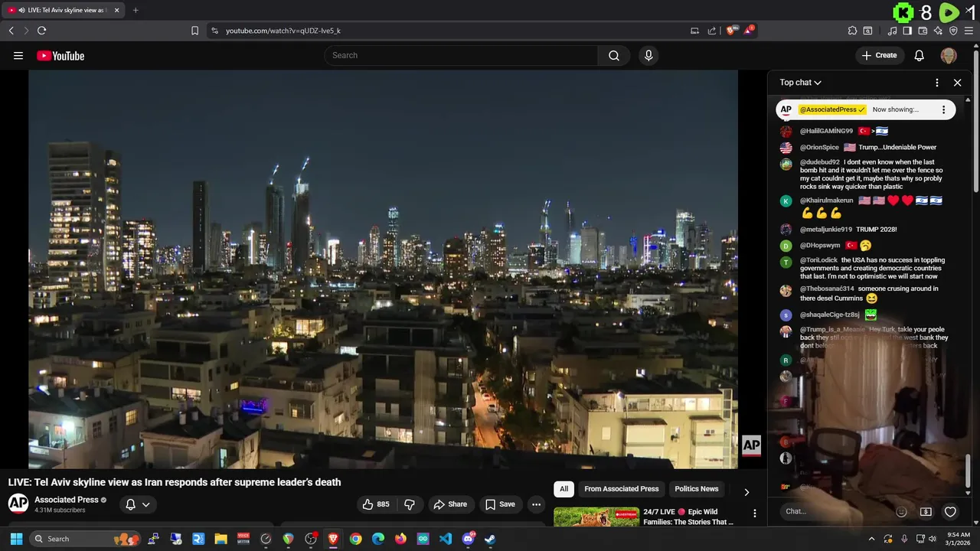Click @dudebud92 chat username
The width and height of the screenshot is (980, 551).
[x=820, y=162]
